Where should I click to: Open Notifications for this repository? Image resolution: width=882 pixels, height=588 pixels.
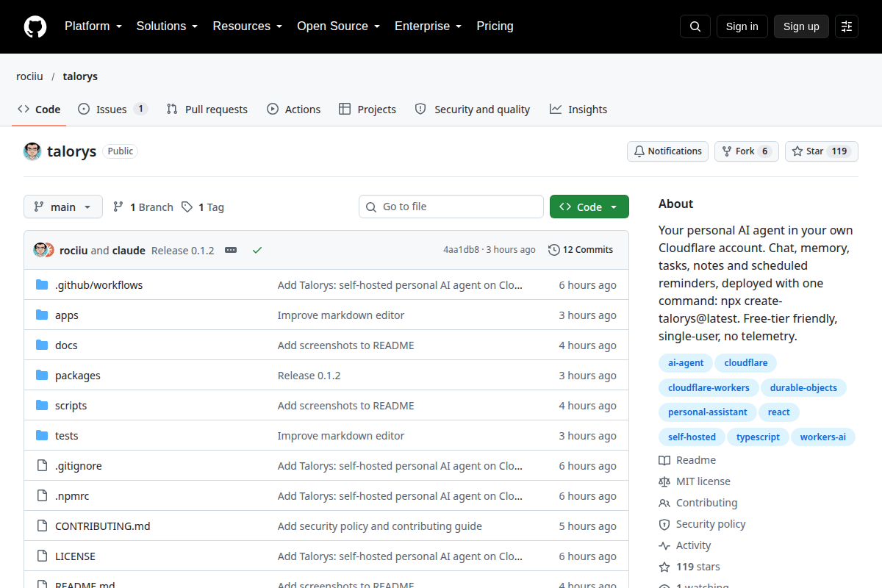tap(667, 151)
